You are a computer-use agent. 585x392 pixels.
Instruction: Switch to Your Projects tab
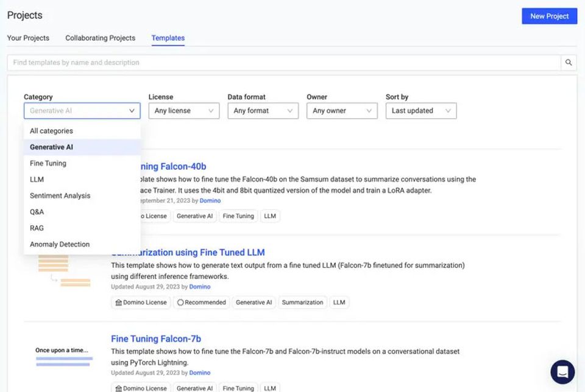(x=28, y=38)
